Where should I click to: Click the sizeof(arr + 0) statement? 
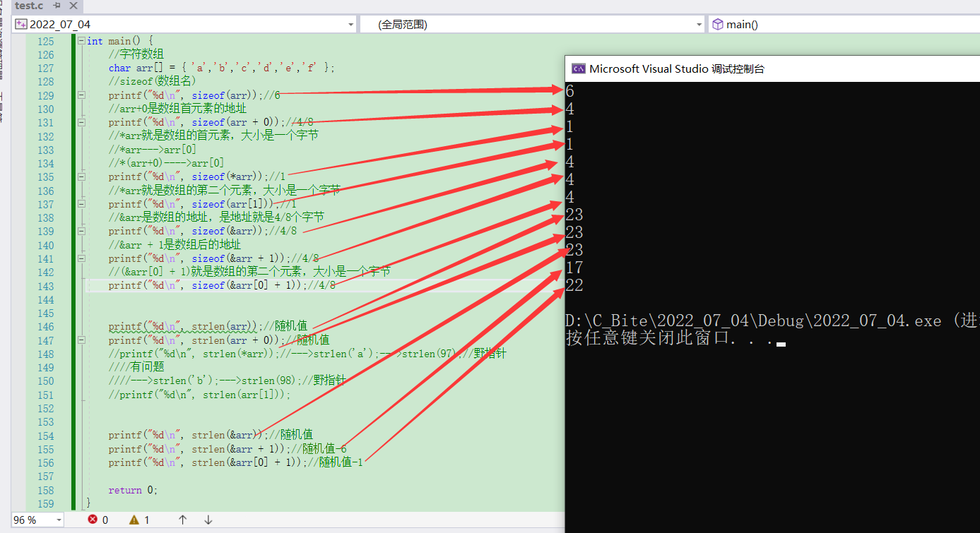[211, 123]
